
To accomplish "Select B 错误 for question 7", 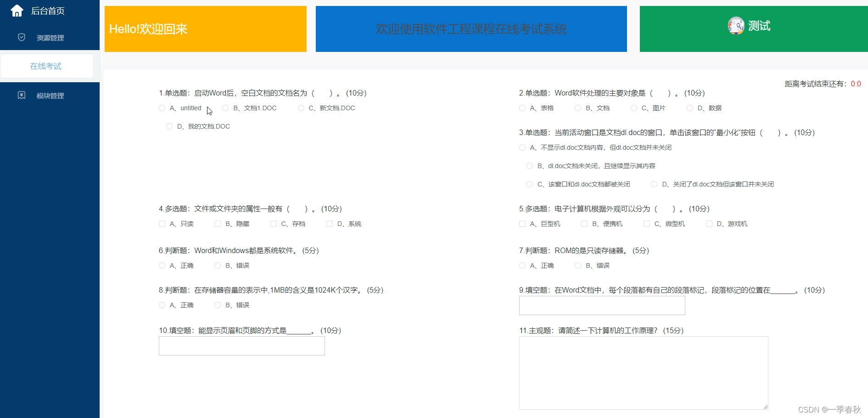I will coord(578,265).
